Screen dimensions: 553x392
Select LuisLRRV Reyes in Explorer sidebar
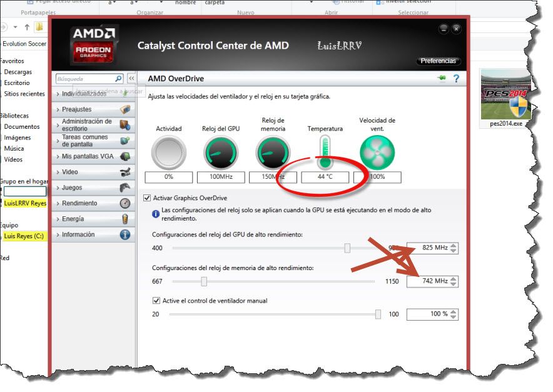[x=25, y=203]
